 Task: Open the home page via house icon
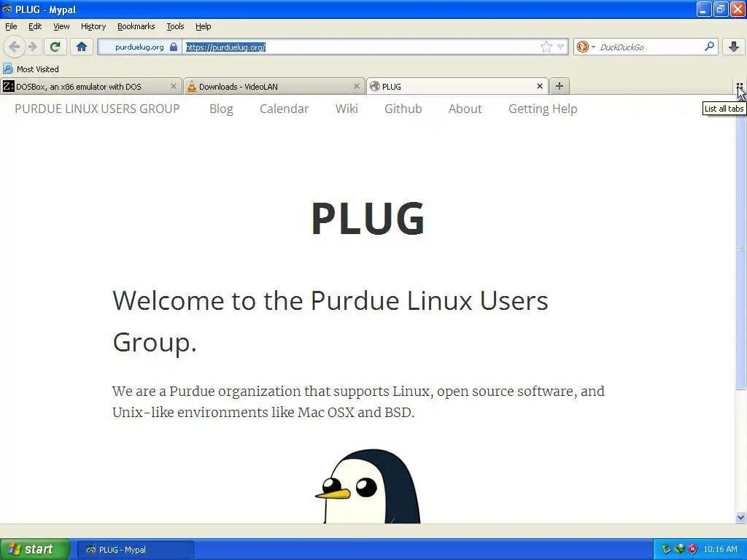tap(82, 47)
